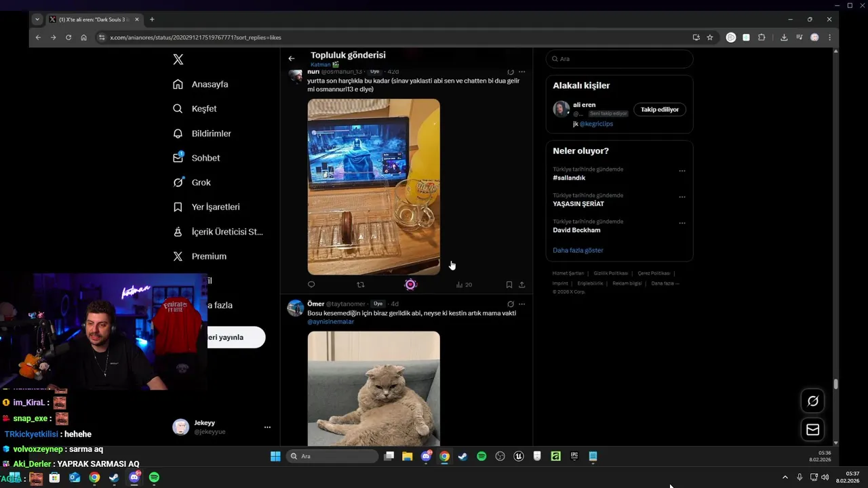The height and width of the screenshot is (488, 868).
Task: Click Daha fazla göster link
Action: click(578, 250)
